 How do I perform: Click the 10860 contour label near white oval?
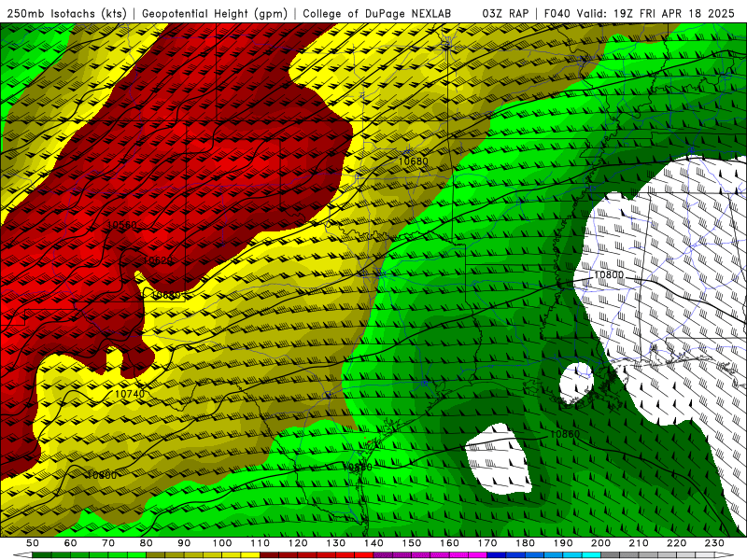[x=565, y=434]
